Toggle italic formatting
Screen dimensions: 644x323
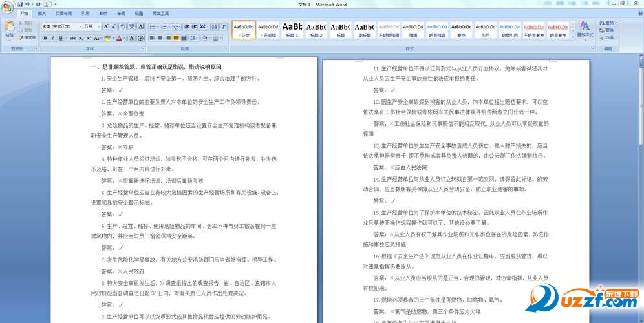(53, 38)
